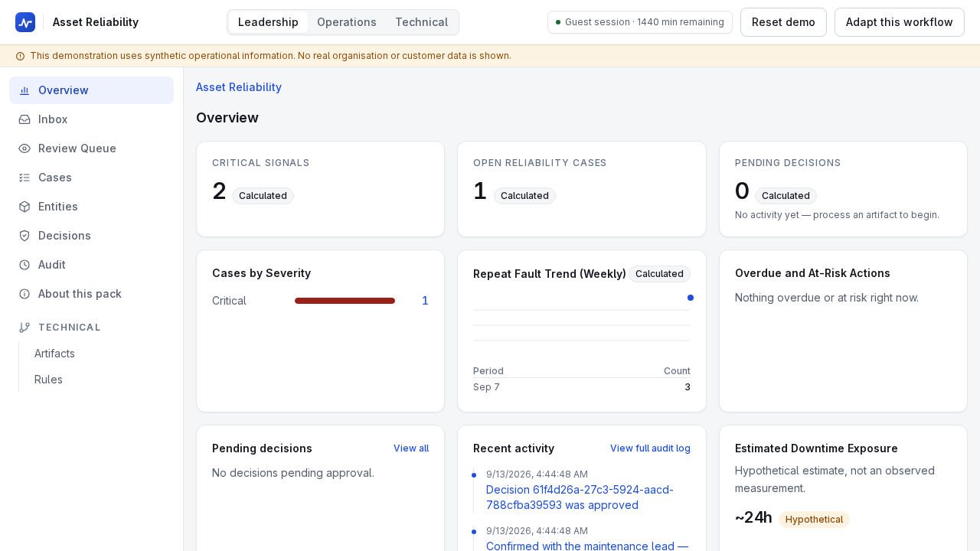Click the ~24h downtime estimate value

753,518
